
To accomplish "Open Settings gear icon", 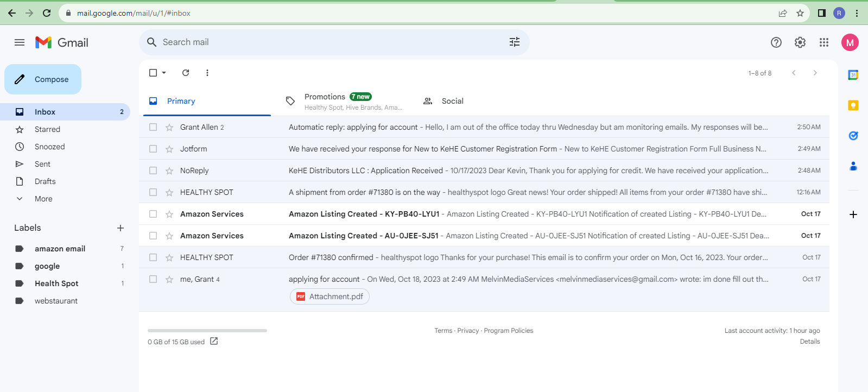I will (800, 42).
